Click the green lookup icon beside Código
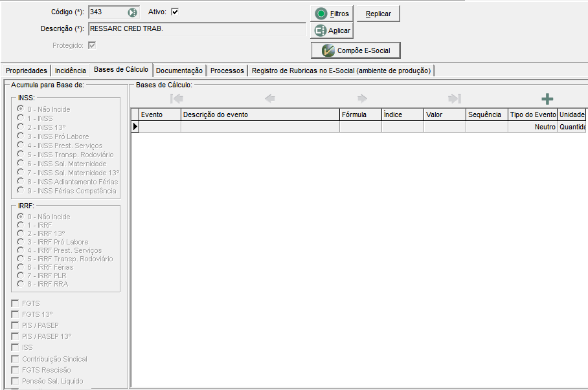Viewport: 588px width, 390px height. tap(132, 12)
